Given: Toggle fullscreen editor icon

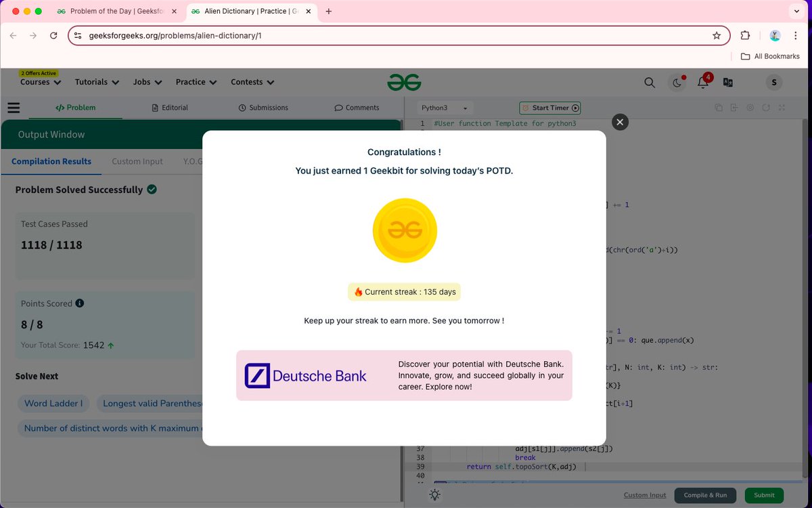Looking at the screenshot, I should [x=782, y=108].
